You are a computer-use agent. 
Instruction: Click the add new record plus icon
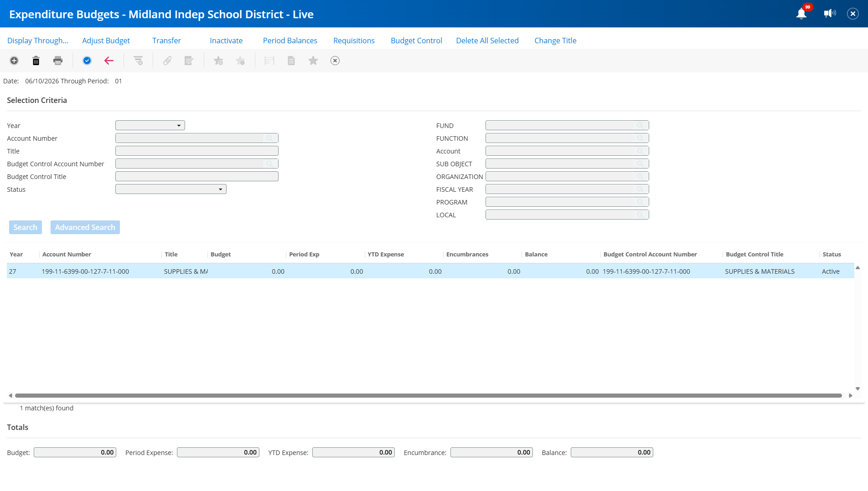click(14, 61)
